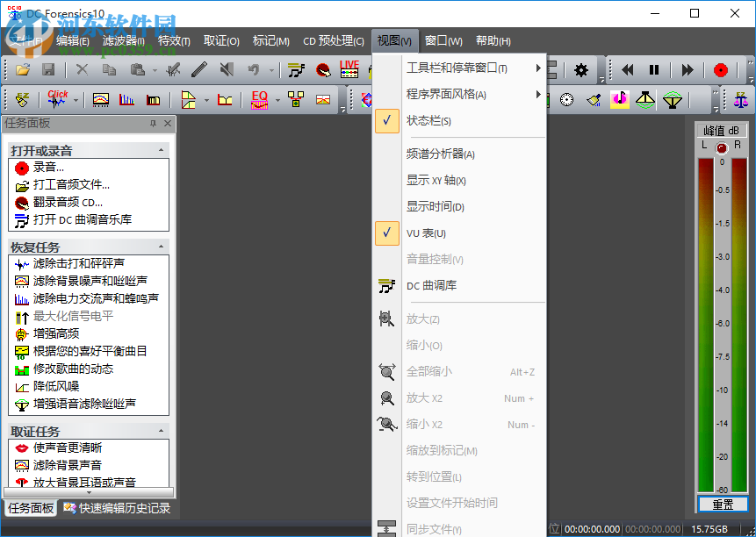Expand 工具栏和停靠窗口 submenu
Image resolution: width=756 pixels, height=537 pixels.
pos(460,68)
